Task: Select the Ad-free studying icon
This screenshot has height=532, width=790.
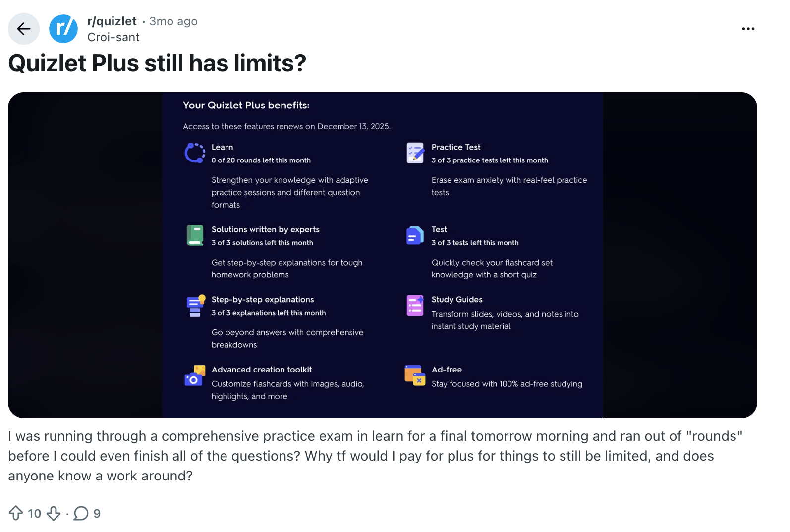Action: (x=415, y=375)
